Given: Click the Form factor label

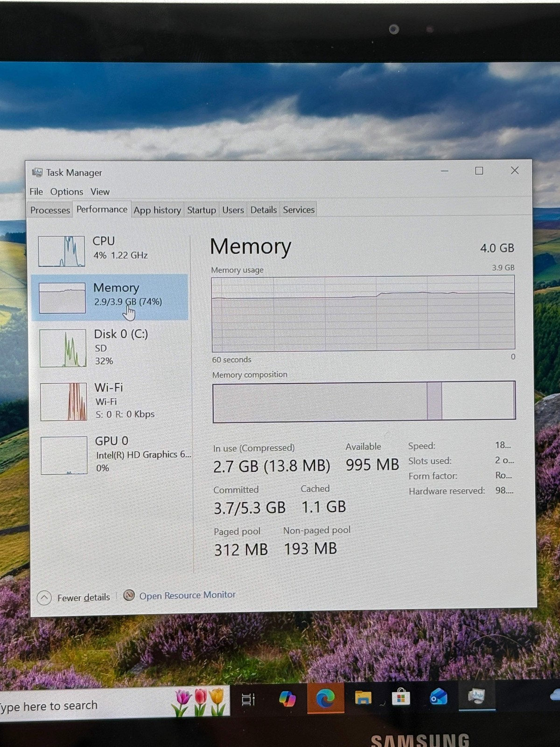Looking at the screenshot, I should 433,476.
